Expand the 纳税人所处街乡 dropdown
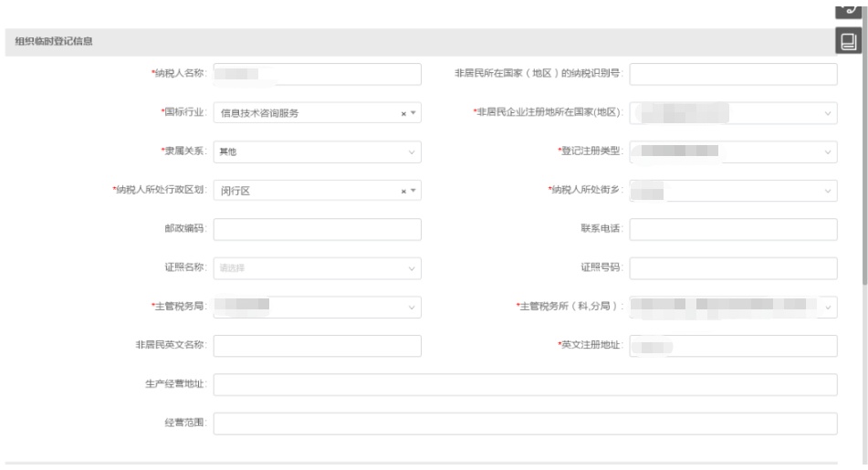 point(828,191)
